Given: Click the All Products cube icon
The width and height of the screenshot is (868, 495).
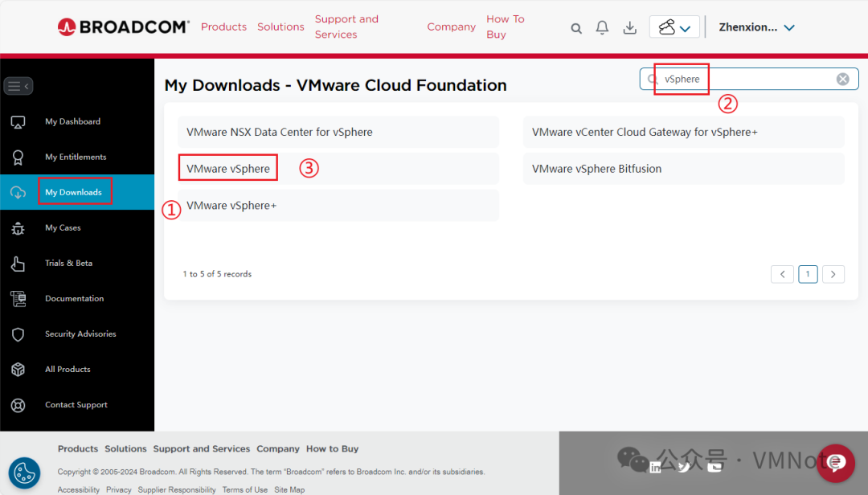Looking at the screenshot, I should tap(18, 370).
